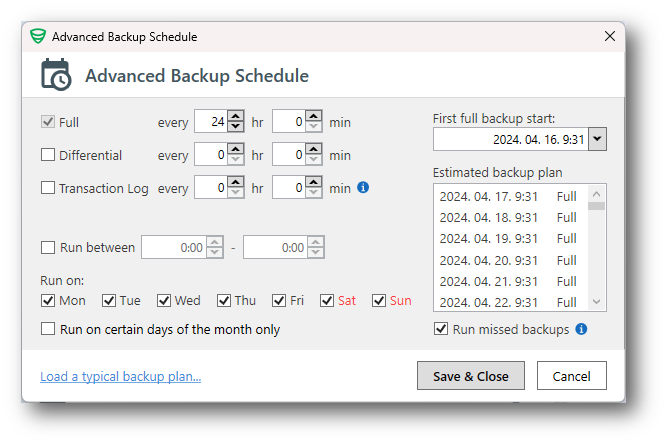
Task: Enable the Differential backup checkbox
Action: tap(48, 156)
